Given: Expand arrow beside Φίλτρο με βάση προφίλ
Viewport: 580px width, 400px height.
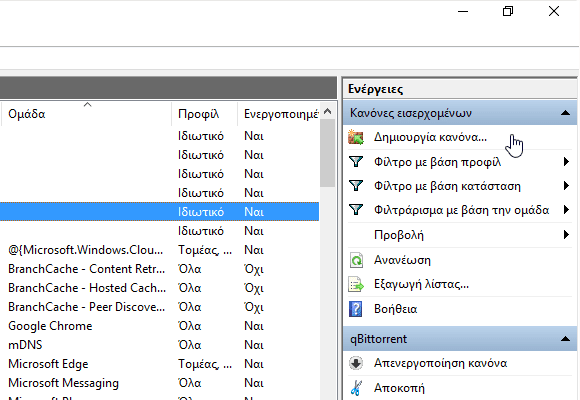Looking at the screenshot, I should [x=566, y=162].
